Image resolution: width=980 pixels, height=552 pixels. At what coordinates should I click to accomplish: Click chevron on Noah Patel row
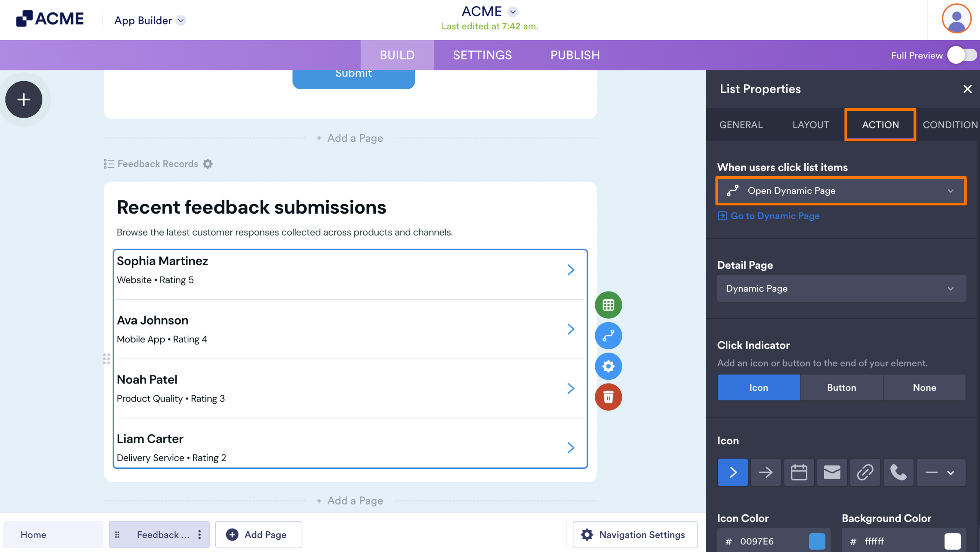(571, 389)
